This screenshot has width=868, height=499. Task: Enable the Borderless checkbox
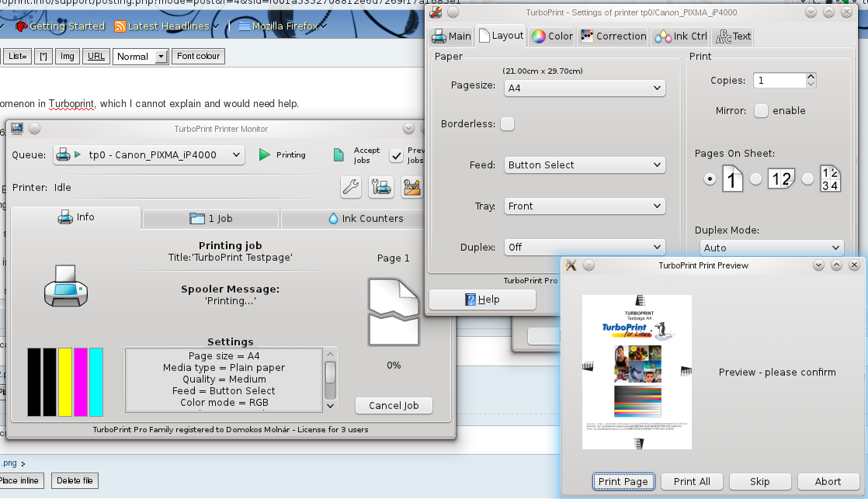click(507, 124)
